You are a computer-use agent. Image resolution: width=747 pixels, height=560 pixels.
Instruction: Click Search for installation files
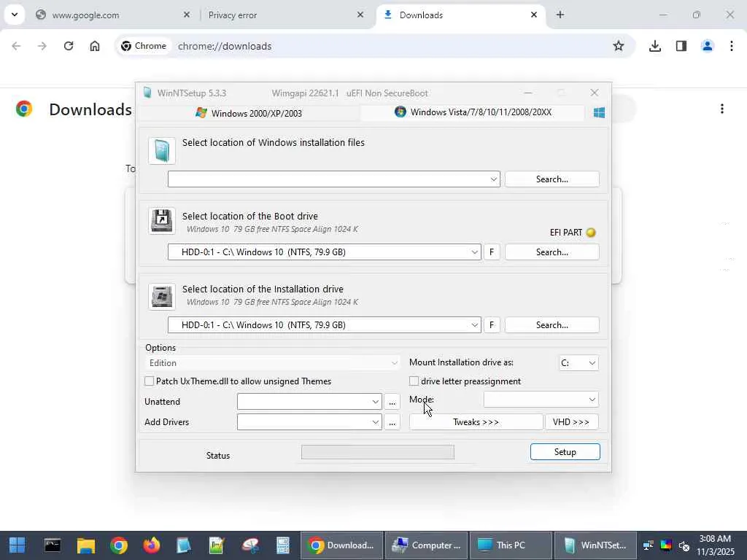pyautogui.click(x=552, y=179)
